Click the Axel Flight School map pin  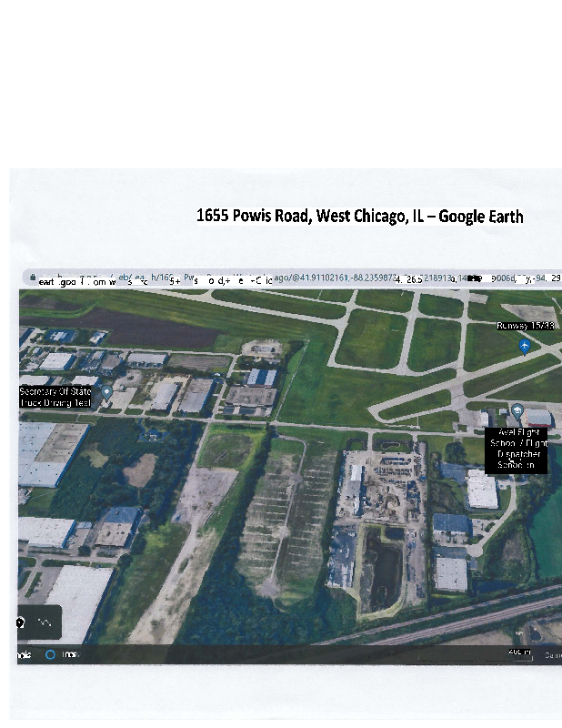pyautogui.click(x=517, y=410)
